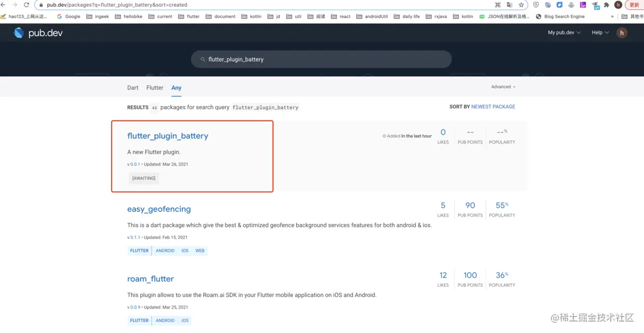Open the hao123 bookmark
Image resolution: width=644 pixels, height=333 pixels.
pos(24,16)
